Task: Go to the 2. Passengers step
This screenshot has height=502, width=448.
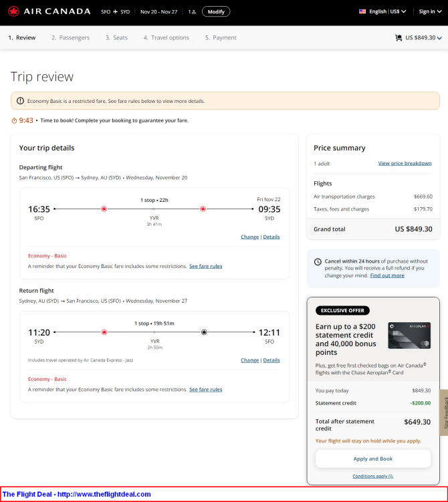Action: [70, 38]
